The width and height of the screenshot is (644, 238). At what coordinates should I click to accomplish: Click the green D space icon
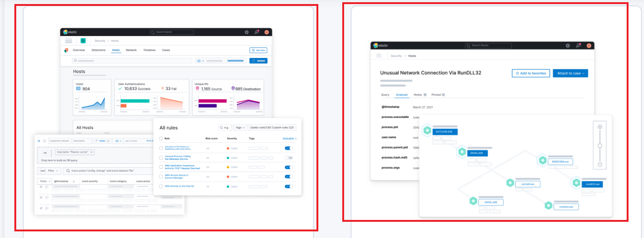tap(83, 41)
